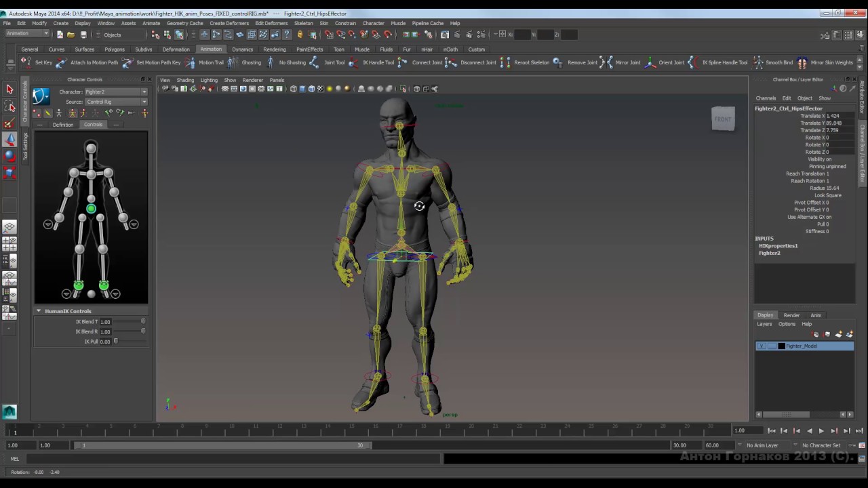Click the Channels menu in Channel Box

tap(766, 98)
